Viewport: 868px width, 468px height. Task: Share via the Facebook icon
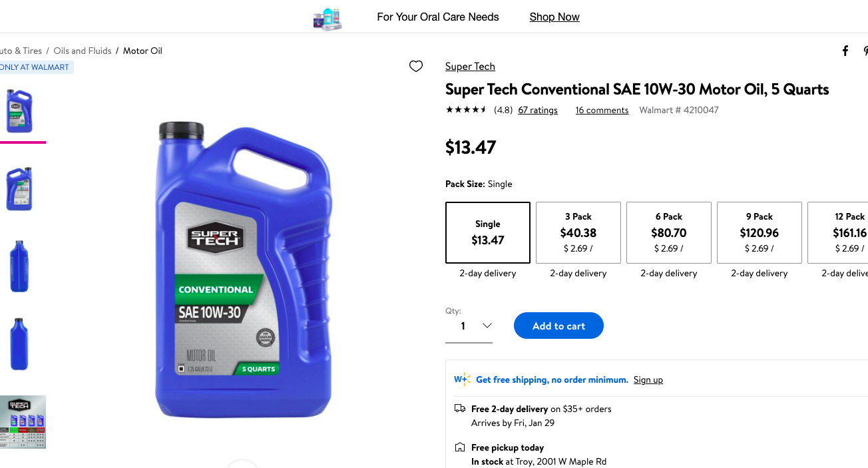(845, 51)
